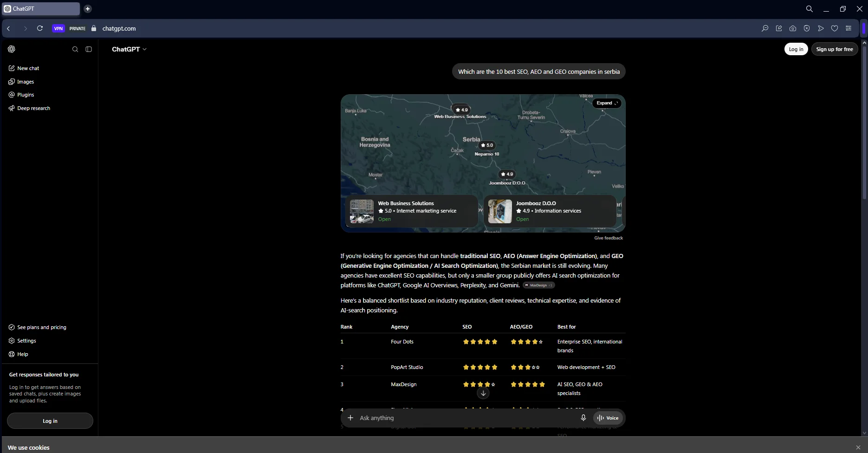
Task: Click Agency column header
Action: click(x=400, y=327)
